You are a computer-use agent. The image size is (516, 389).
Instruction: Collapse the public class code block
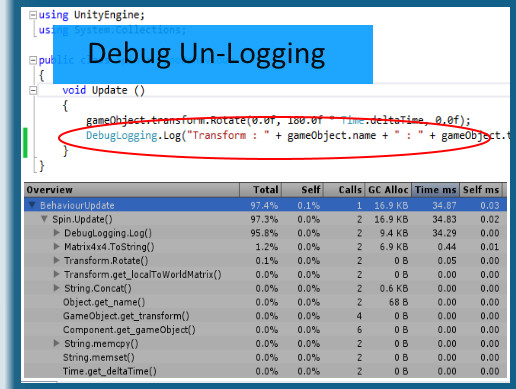[33, 60]
